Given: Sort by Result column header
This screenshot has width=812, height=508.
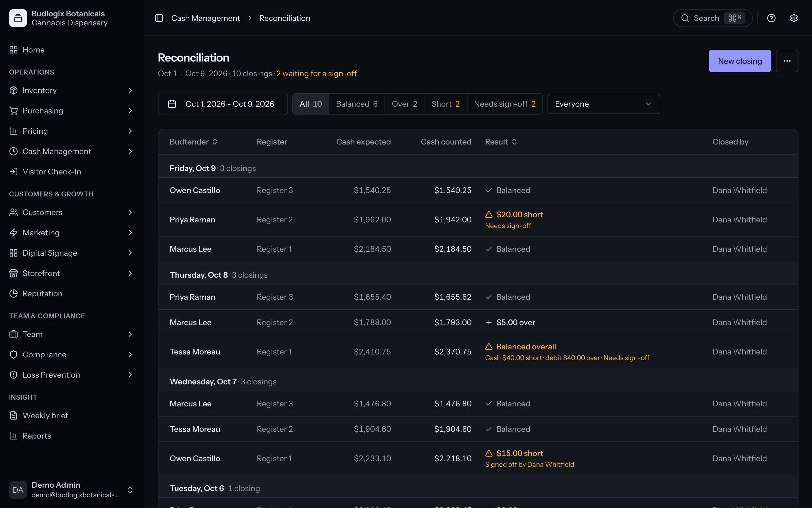Looking at the screenshot, I should pyautogui.click(x=501, y=142).
